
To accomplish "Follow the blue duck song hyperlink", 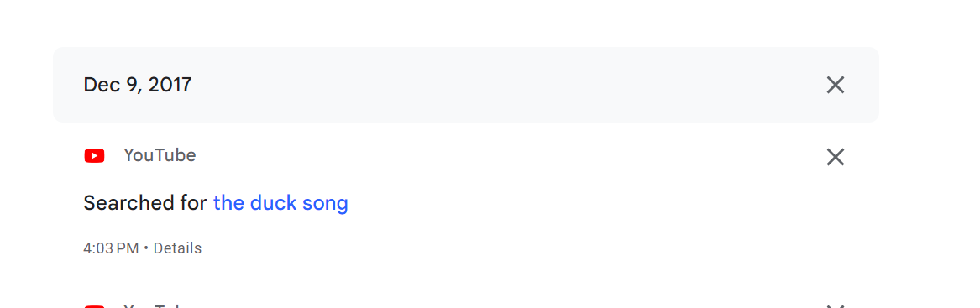I will [x=280, y=203].
